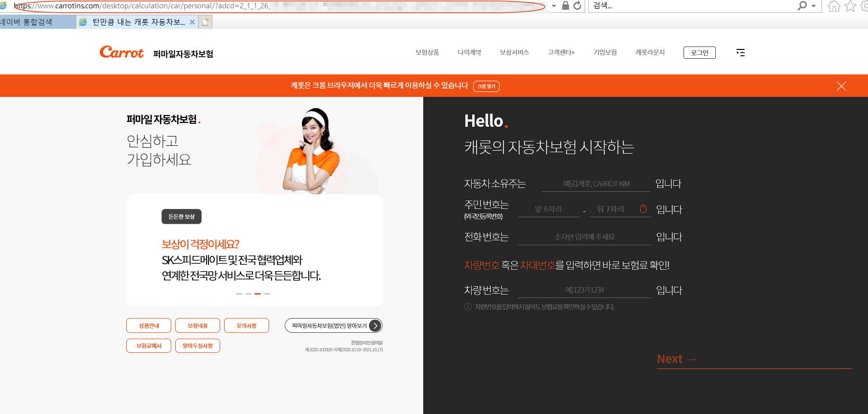Click the lock security icon in the address bar

pyautogui.click(x=566, y=5)
